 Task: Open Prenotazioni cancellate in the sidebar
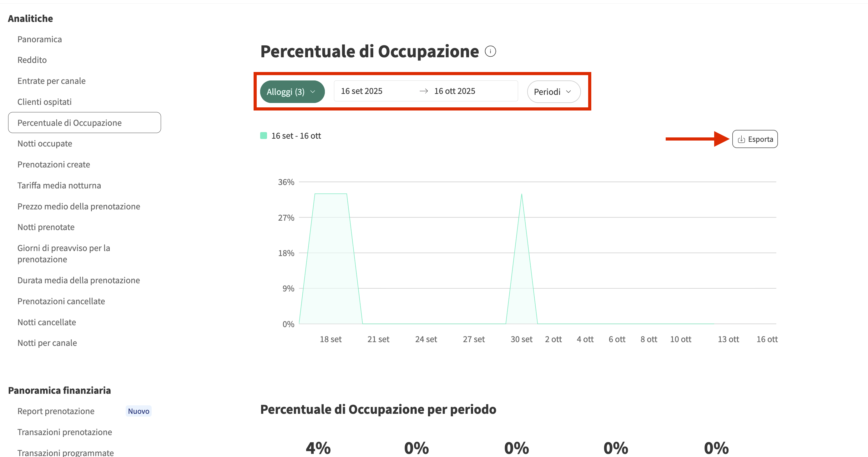[61, 301]
